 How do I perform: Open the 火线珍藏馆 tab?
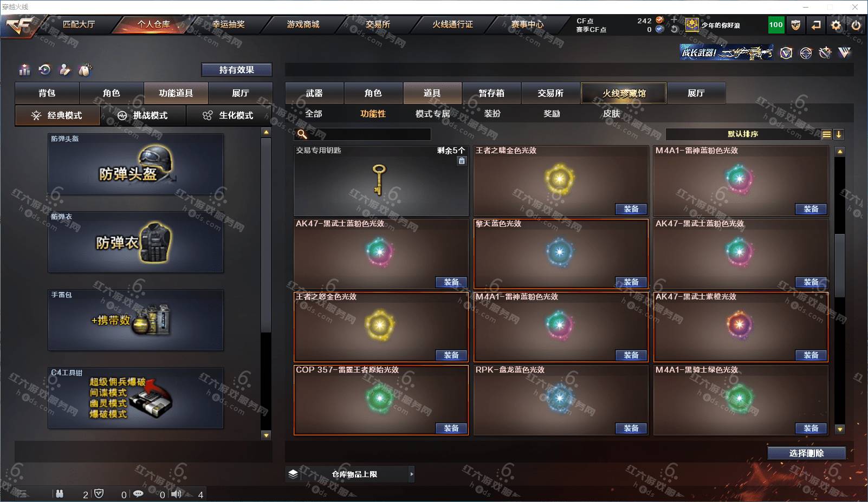click(624, 93)
